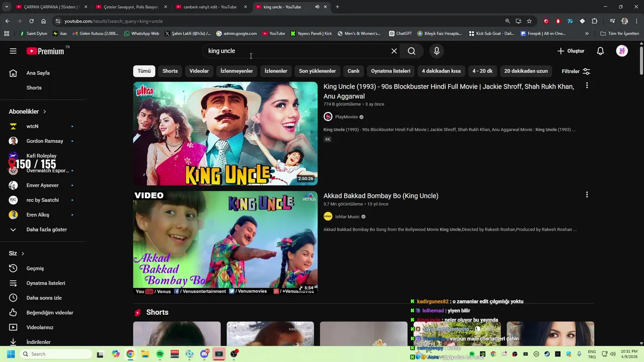Select the 4 dakikadan kısa chip
This screenshot has width=644, height=362.
(441, 71)
